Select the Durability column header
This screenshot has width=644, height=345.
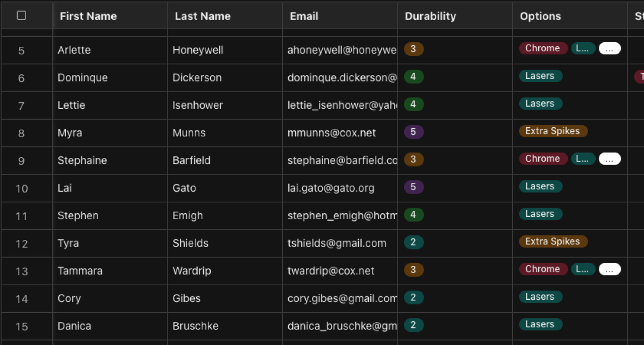click(x=430, y=16)
